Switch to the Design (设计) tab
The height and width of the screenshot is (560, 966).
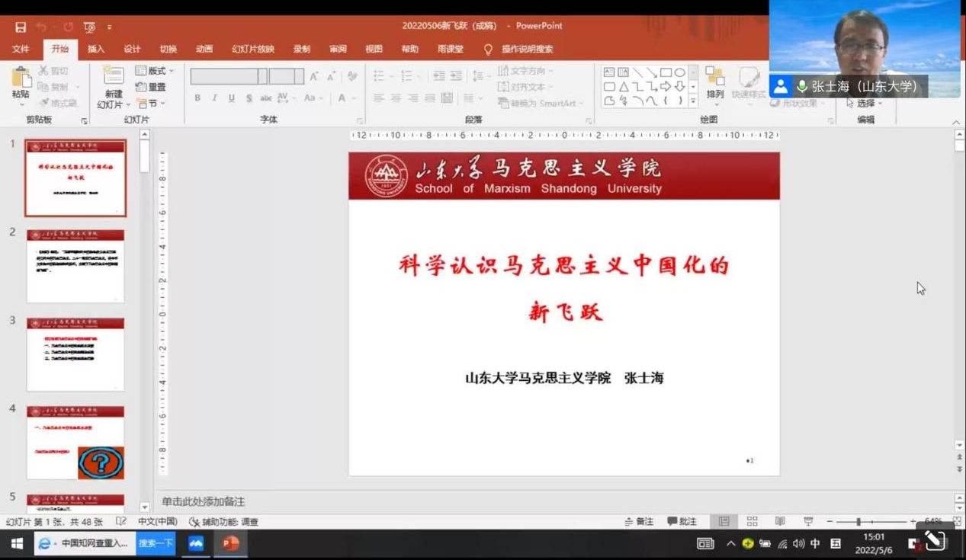point(132,49)
